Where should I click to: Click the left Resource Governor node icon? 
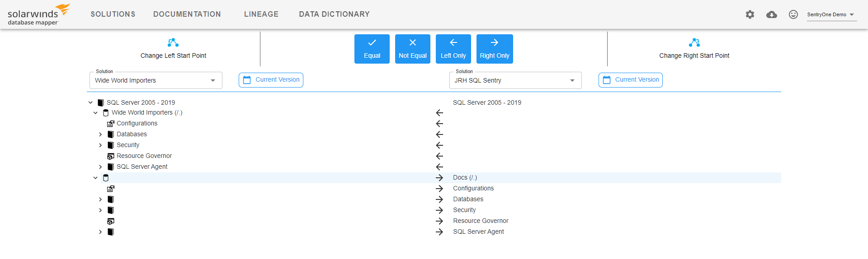pos(111,156)
